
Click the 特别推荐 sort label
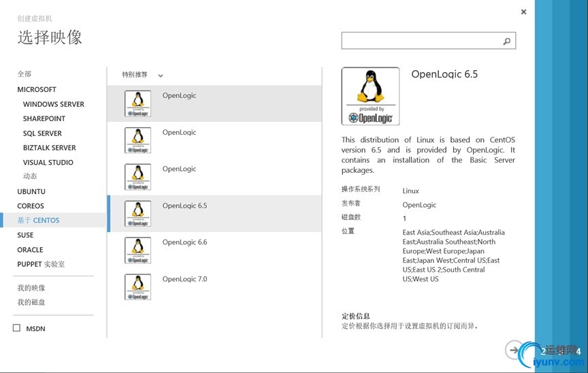(135, 75)
